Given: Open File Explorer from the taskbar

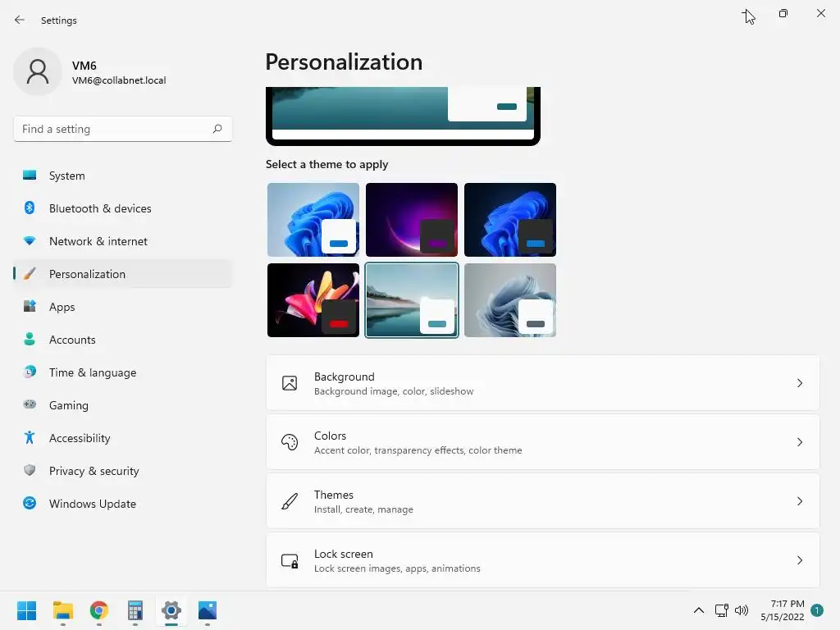Looking at the screenshot, I should [x=62, y=610].
